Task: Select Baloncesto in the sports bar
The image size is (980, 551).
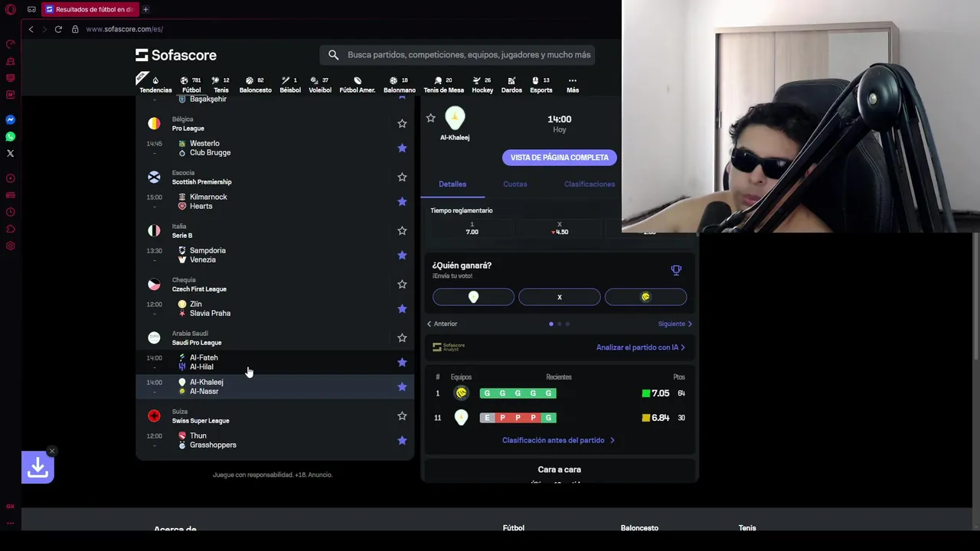Action: [256, 84]
